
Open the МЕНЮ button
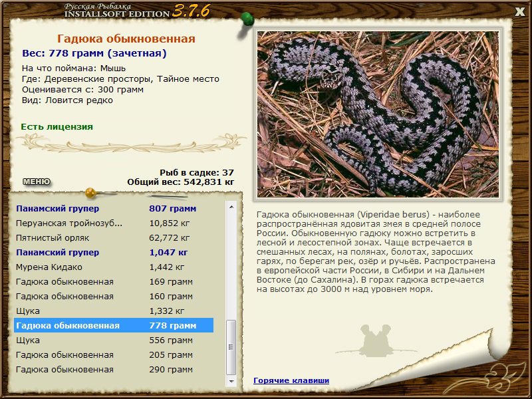(37, 182)
